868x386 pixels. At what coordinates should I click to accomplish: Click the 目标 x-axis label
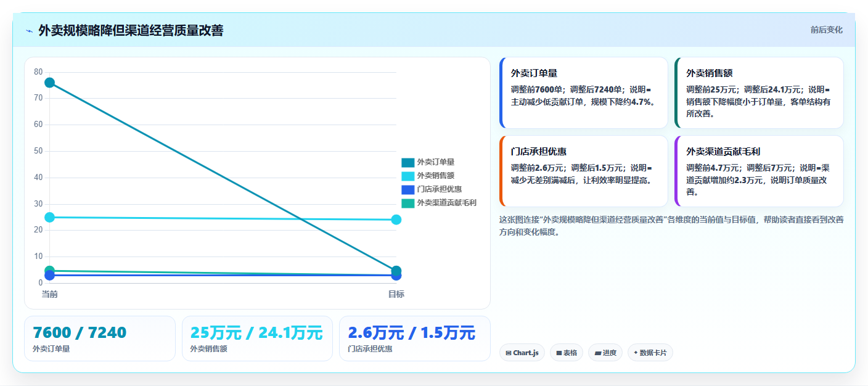pos(396,294)
